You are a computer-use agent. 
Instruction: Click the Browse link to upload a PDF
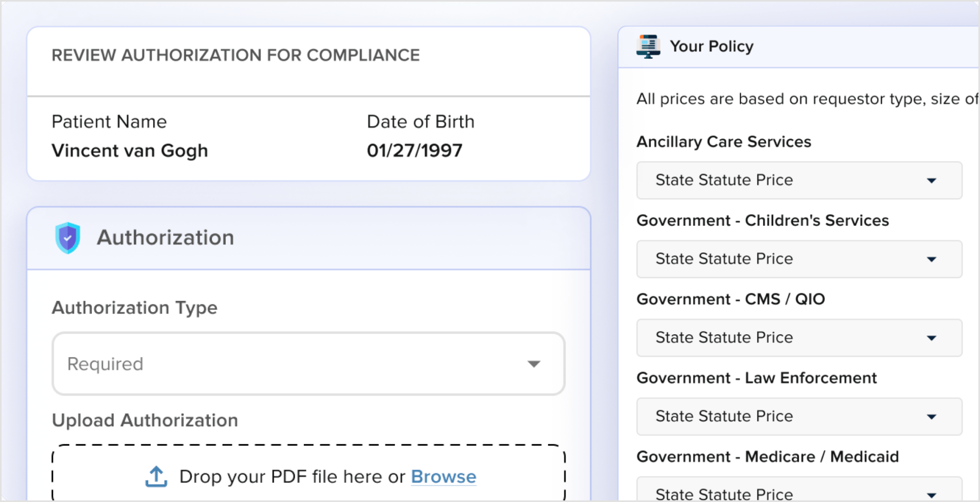[443, 476]
